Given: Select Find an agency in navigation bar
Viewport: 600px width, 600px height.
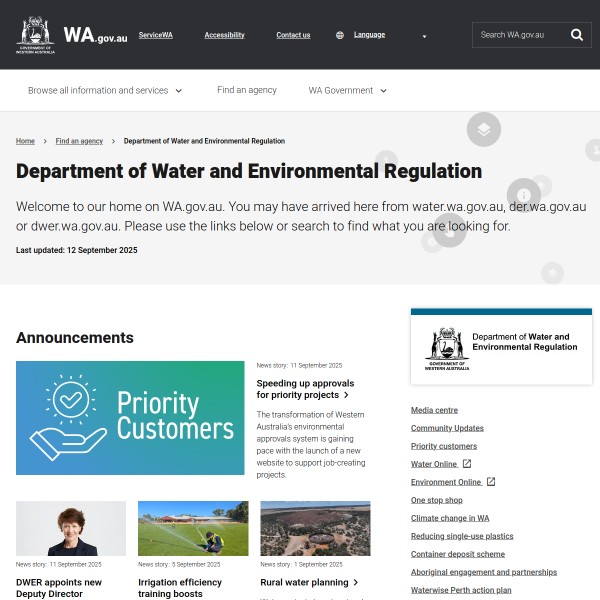Looking at the screenshot, I should pos(247,90).
